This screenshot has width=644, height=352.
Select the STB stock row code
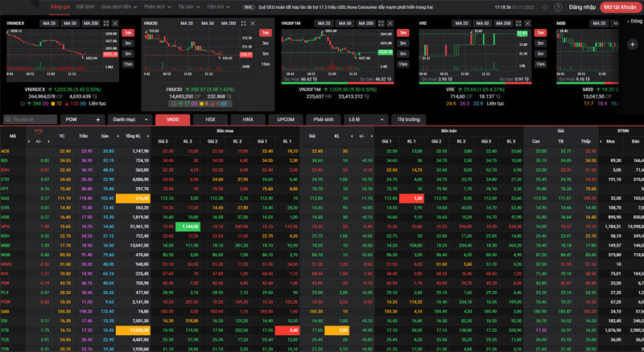pos(6,330)
